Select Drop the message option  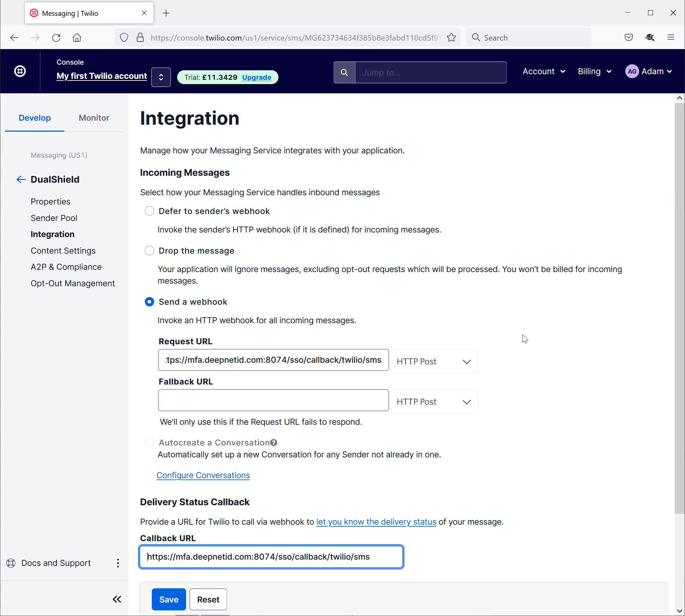pos(149,251)
